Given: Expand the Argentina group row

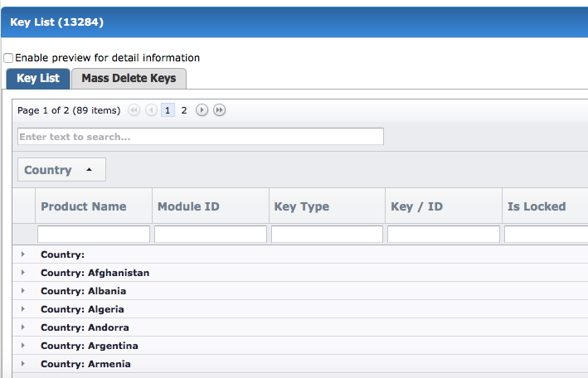Looking at the screenshot, I should (x=23, y=346).
